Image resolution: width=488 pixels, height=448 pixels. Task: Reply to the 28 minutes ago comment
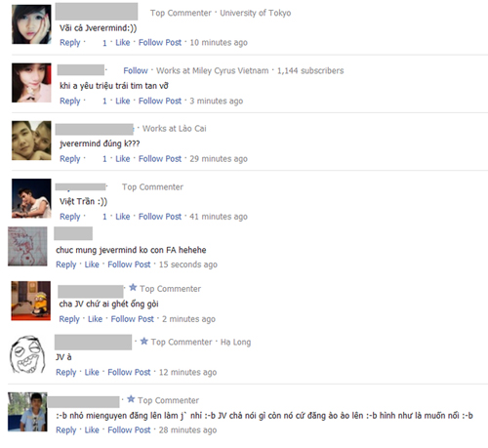pos(66,430)
